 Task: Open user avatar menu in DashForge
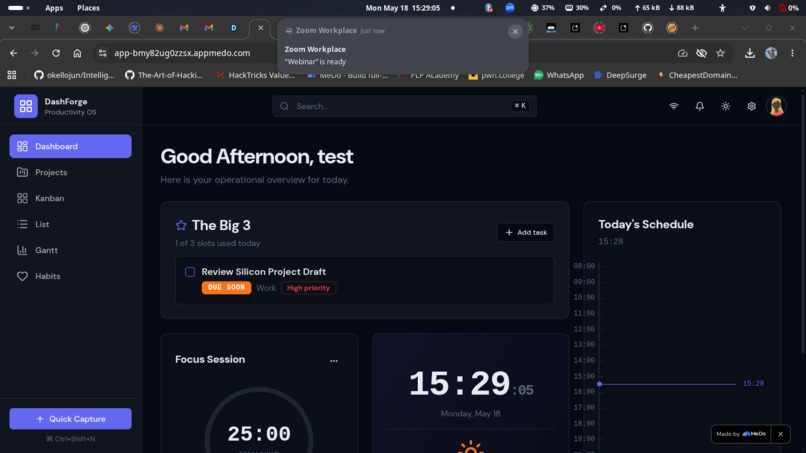tap(776, 106)
